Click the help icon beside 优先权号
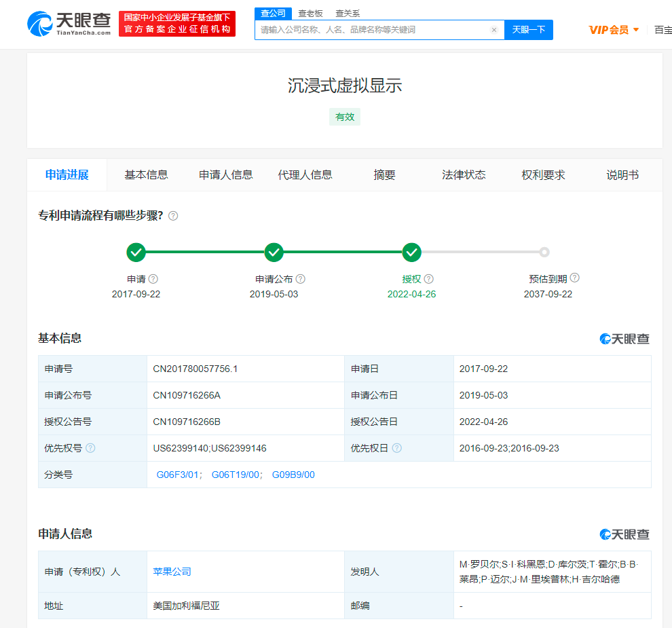The width and height of the screenshot is (672, 628). click(90, 448)
